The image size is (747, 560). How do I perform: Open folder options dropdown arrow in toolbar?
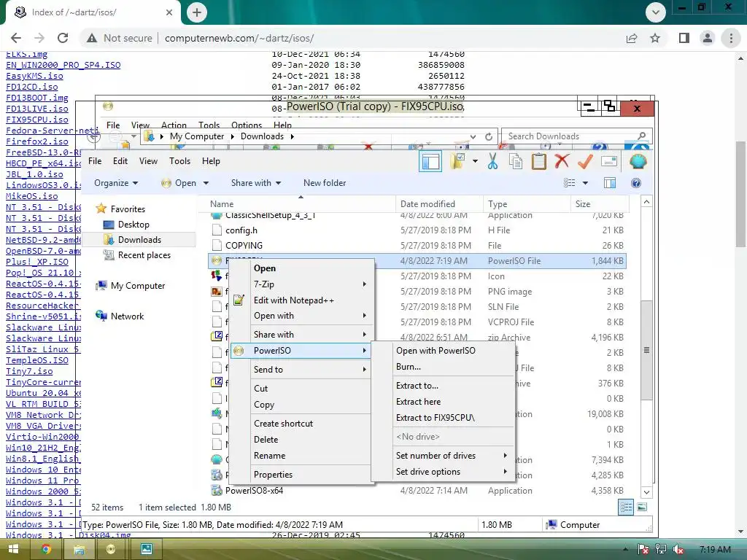(x=475, y=161)
